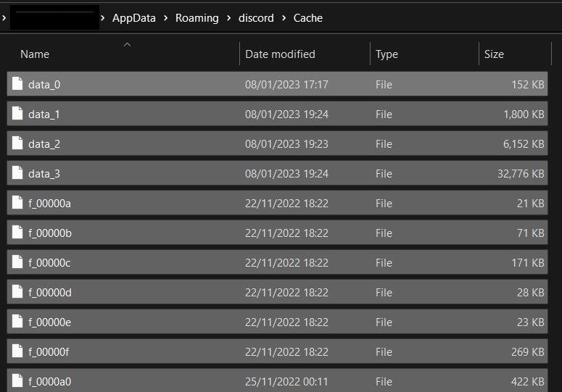Click the file icon of data_0
This screenshot has width=562, height=392.
coord(18,84)
